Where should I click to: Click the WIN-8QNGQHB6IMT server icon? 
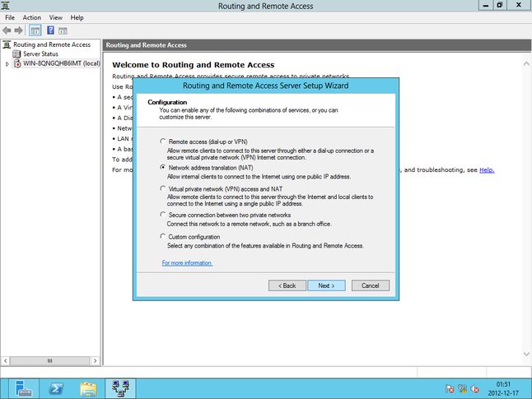[x=17, y=63]
